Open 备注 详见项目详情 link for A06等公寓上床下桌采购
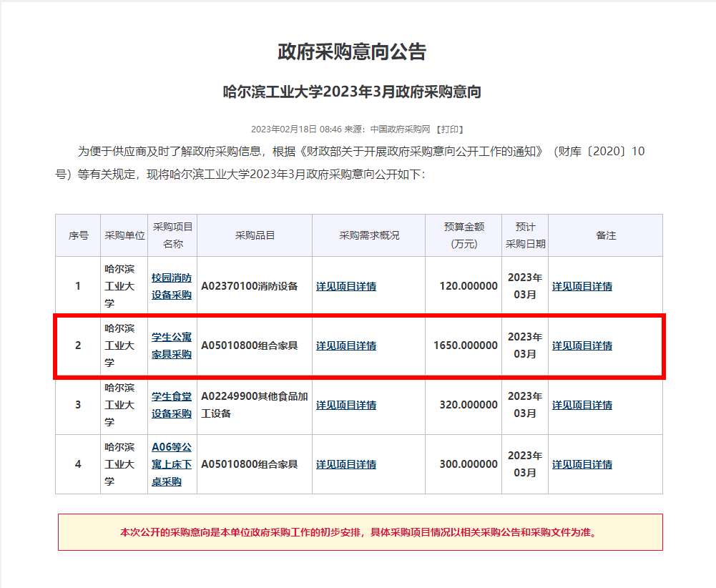Screen dimensions: 716x588 (x=582, y=464)
